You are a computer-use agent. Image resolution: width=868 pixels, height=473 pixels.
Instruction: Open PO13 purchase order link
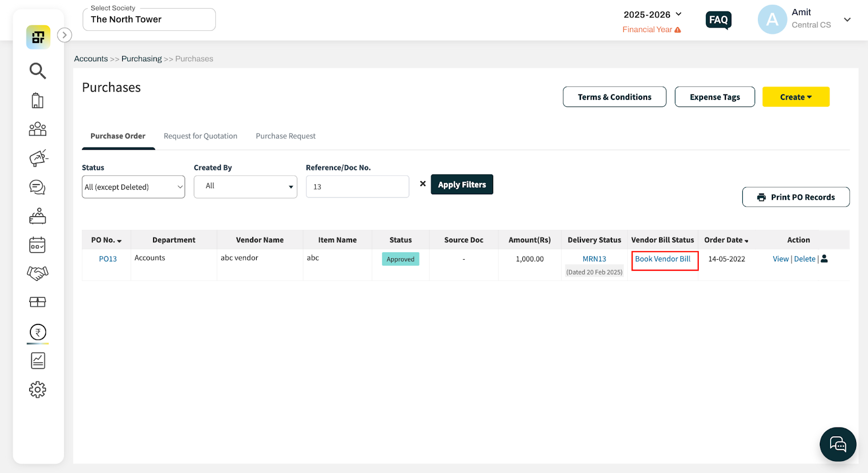(x=108, y=259)
